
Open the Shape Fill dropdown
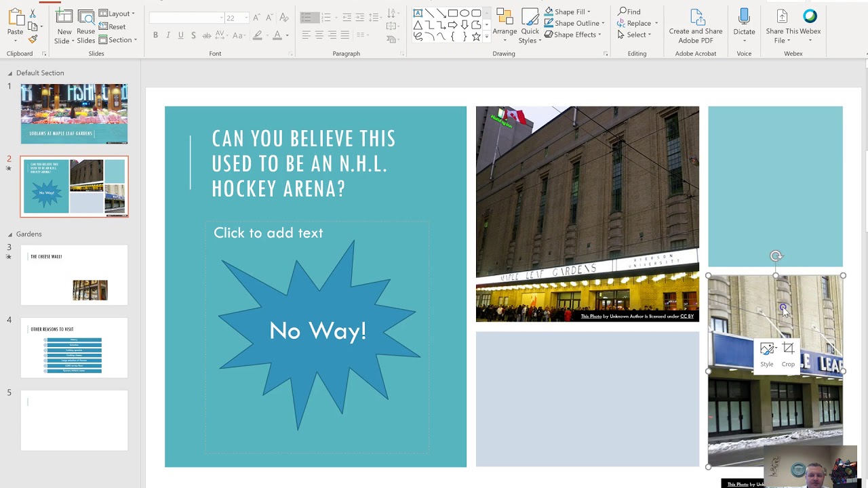pyautogui.click(x=567, y=12)
